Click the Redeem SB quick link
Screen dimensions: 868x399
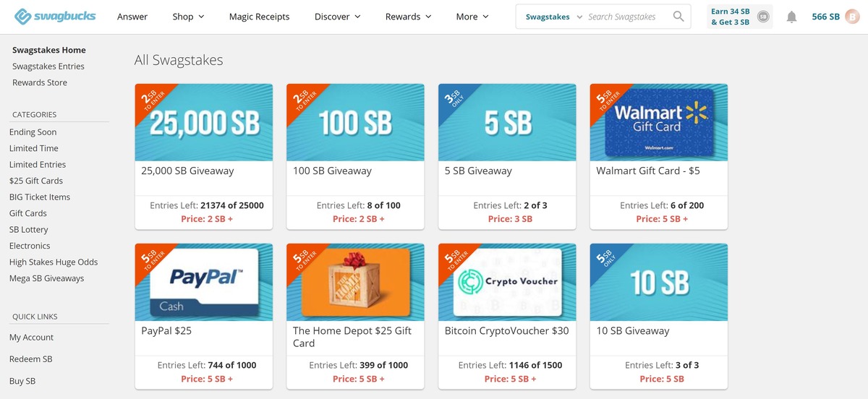coord(30,359)
